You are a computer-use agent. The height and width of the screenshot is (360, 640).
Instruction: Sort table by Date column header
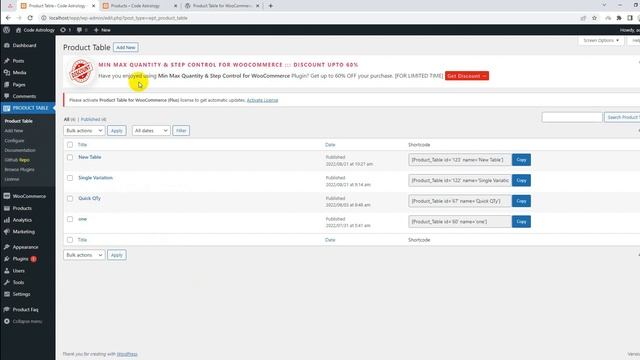(330, 145)
